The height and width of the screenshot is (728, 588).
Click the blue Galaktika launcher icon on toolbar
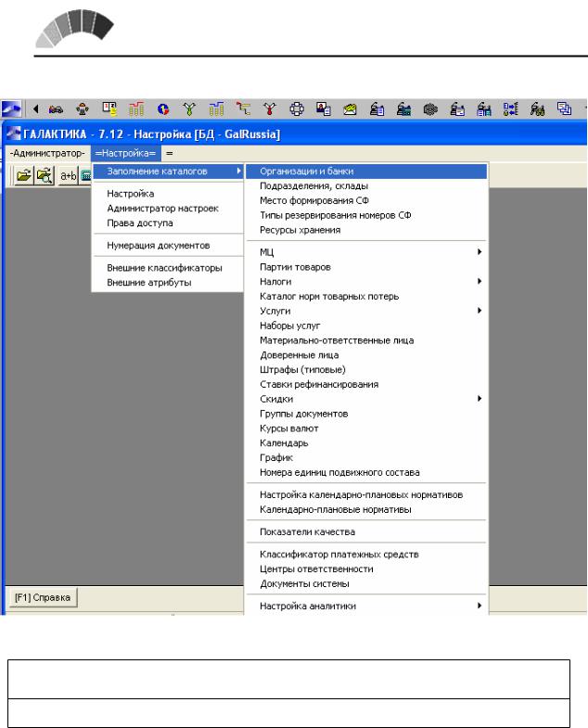tap(11, 109)
